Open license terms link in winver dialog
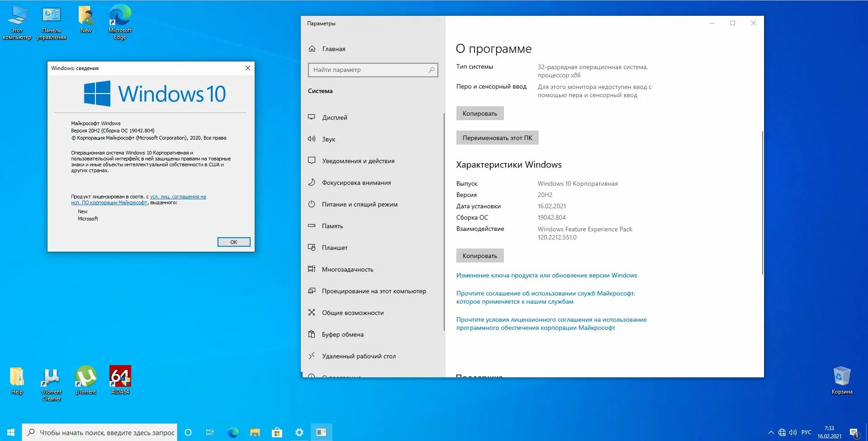Image resolution: width=868 pixels, height=441 pixels. (138, 200)
